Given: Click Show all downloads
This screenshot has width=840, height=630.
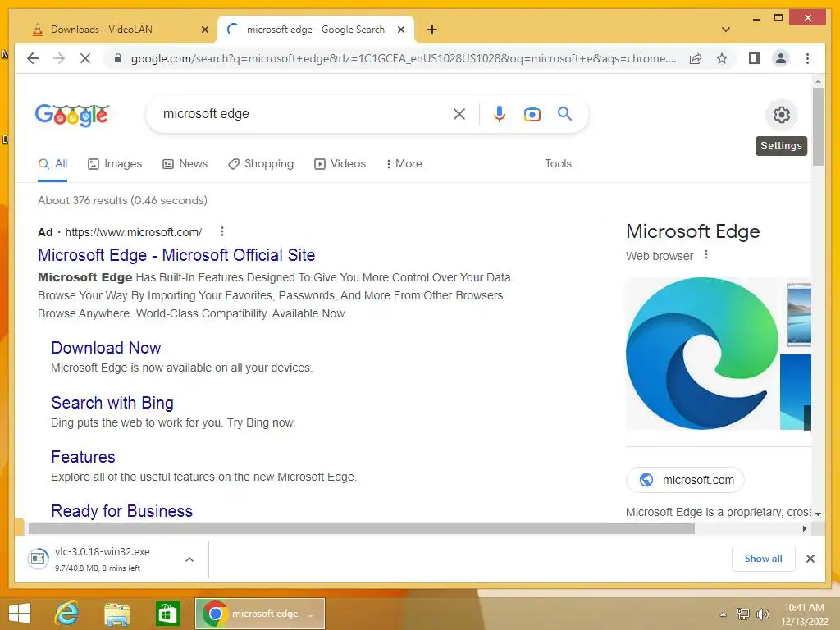Looking at the screenshot, I should 764,559.
